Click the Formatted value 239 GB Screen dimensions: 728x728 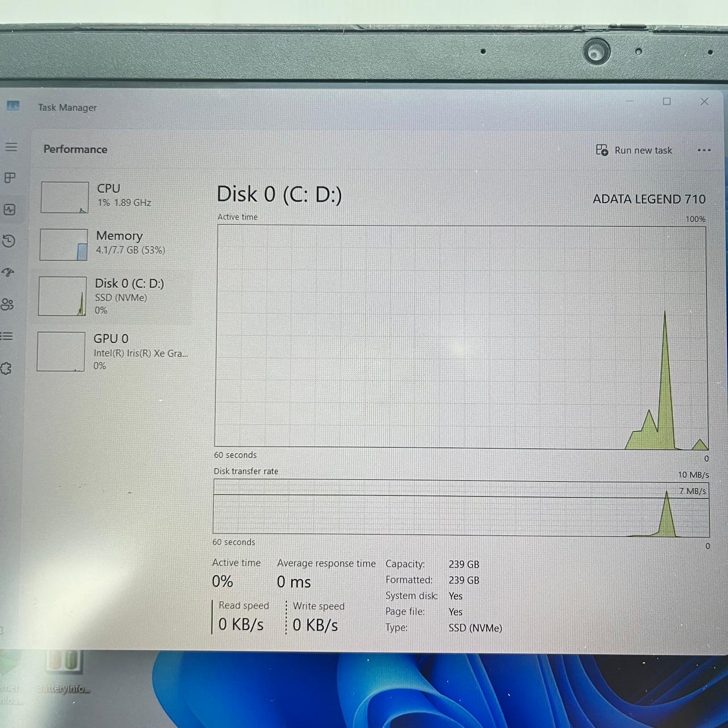coord(464,580)
